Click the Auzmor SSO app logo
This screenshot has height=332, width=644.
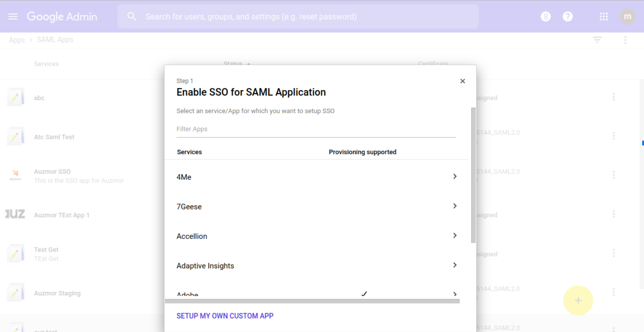click(15, 175)
